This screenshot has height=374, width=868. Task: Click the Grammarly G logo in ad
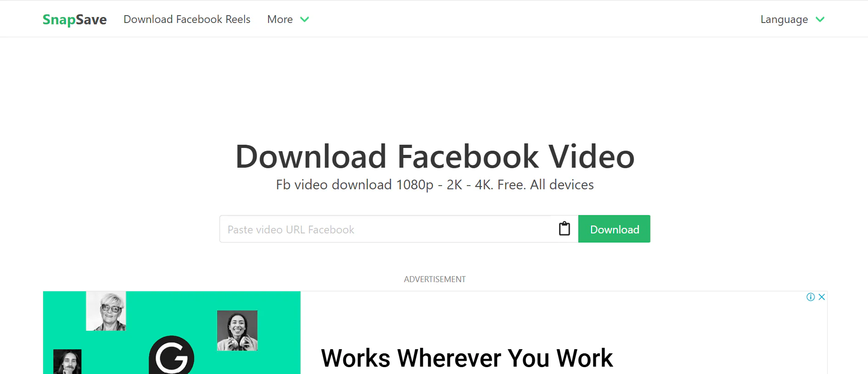tap(172, 355)
